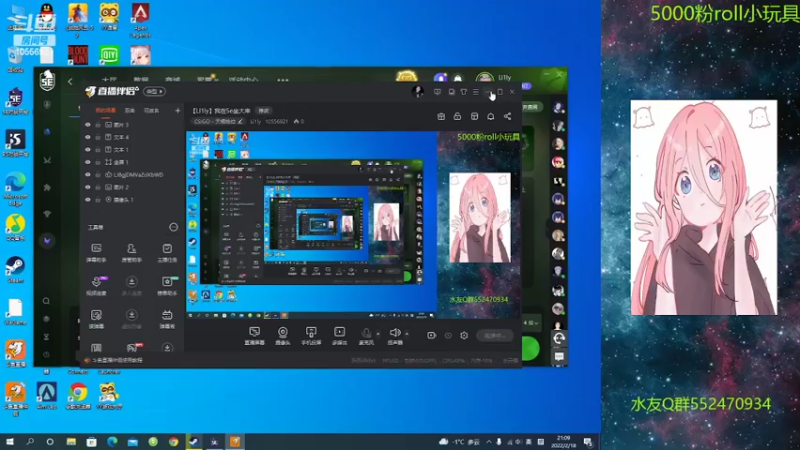This screenshot has height=450, width=800.
Task: Click 修改 button beside stream title
Action: [x=264, y=111]
